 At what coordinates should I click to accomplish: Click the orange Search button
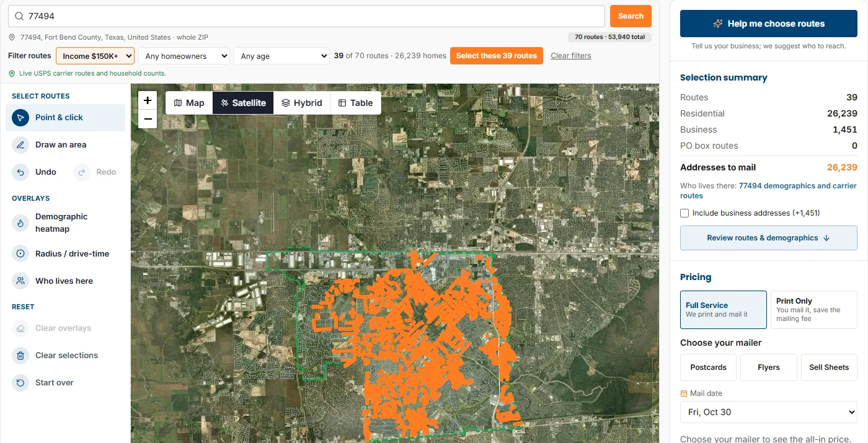pyautogui.click(x=631, y=16)
